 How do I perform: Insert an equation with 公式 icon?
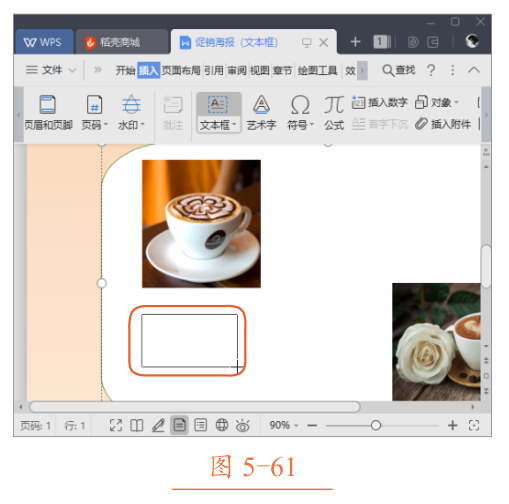point(334,105)
